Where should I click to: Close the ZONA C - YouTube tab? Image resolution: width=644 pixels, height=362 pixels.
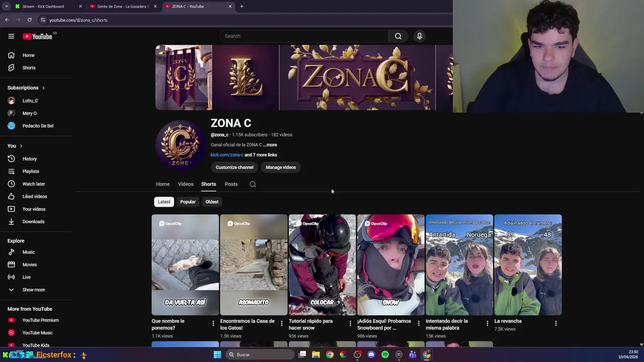[x=230, y=7]
